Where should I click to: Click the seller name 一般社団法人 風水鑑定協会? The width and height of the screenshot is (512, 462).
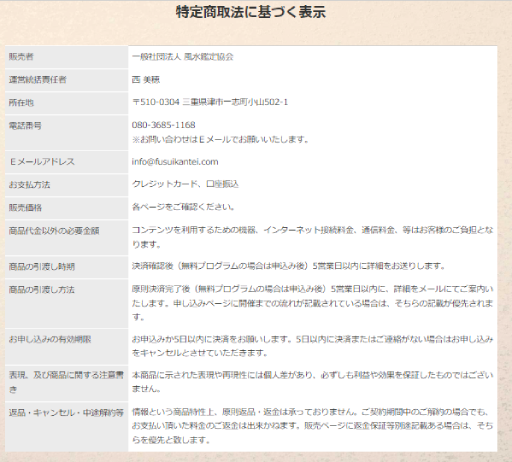click(x=183, y=57)
